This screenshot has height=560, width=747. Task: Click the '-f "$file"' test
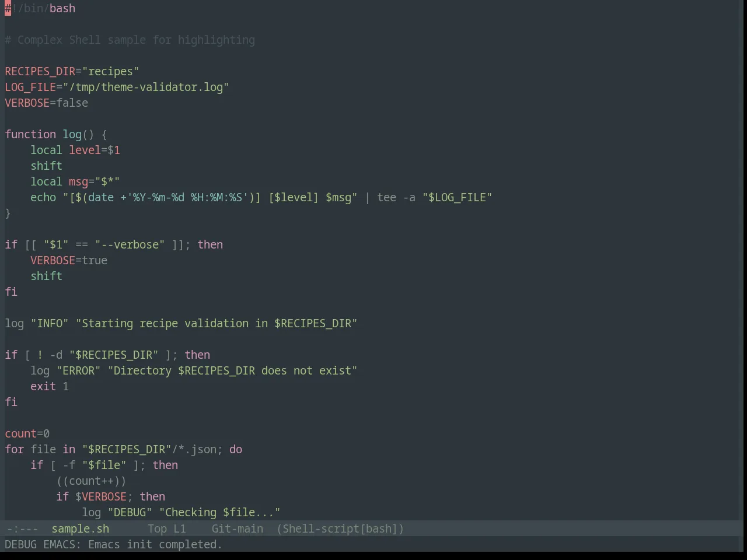click(x=95, y=465)
